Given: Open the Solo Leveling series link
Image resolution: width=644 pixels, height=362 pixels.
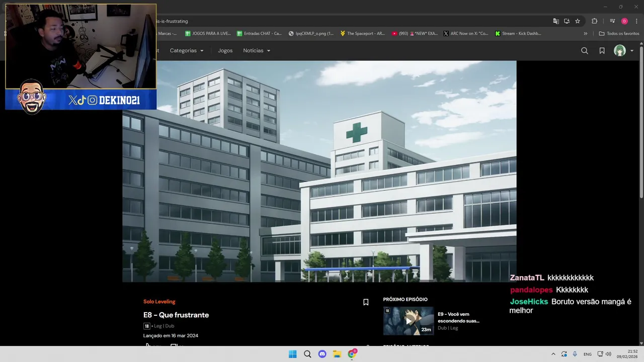Looking at the screenshot, I should 159,302.
